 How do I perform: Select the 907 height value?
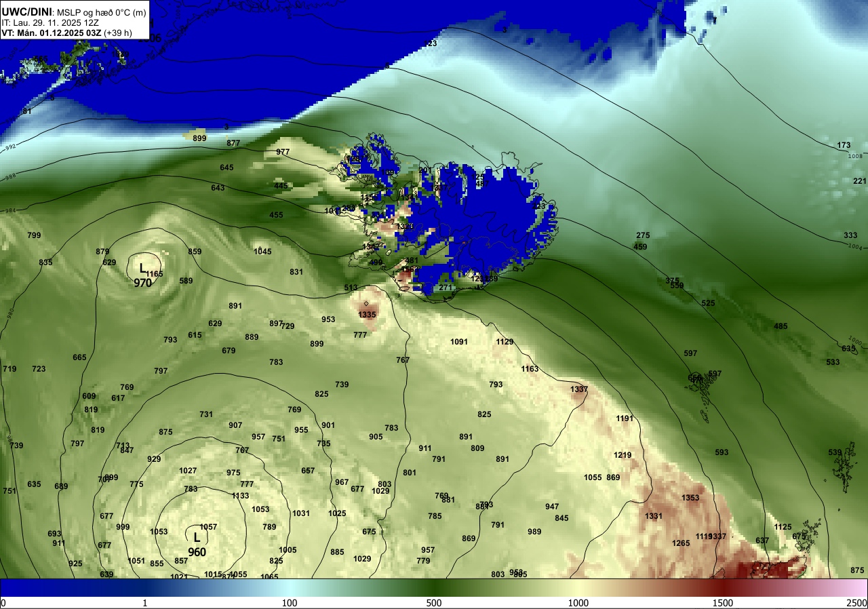point(235,425)
